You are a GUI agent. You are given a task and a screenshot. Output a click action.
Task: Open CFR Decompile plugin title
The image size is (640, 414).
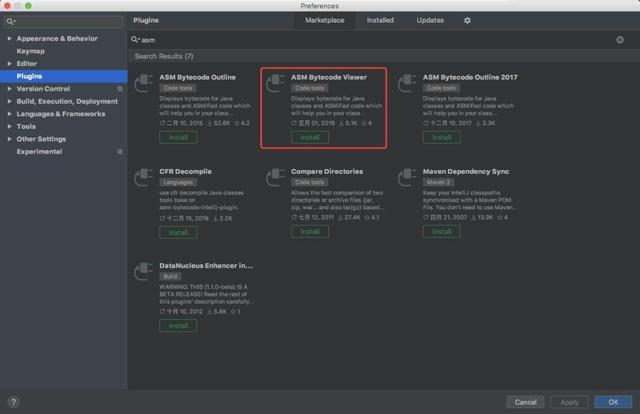pos(185,171)
